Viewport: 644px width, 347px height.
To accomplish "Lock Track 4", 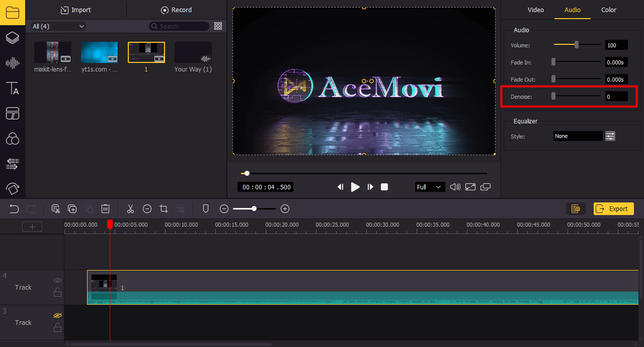I will click(x=57, y=292).
